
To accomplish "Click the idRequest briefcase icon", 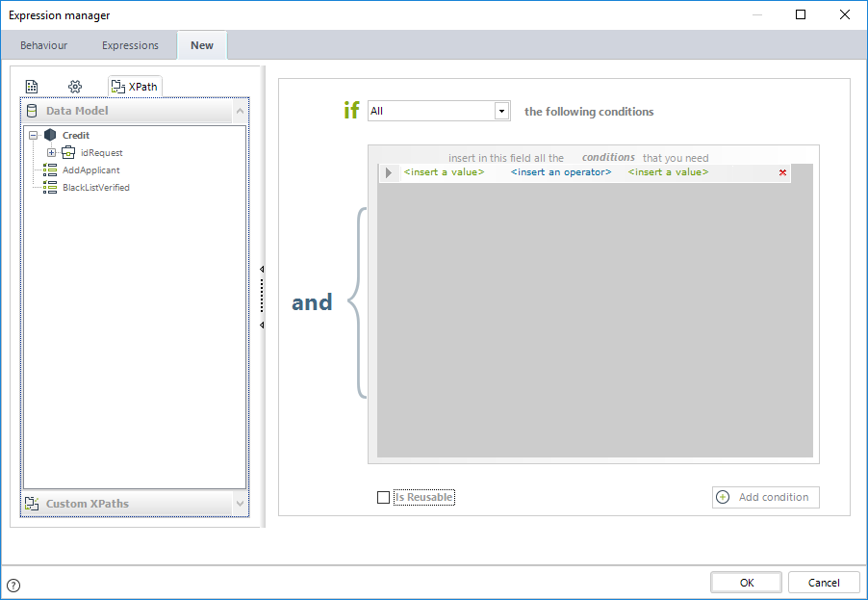I will point(68,152).
